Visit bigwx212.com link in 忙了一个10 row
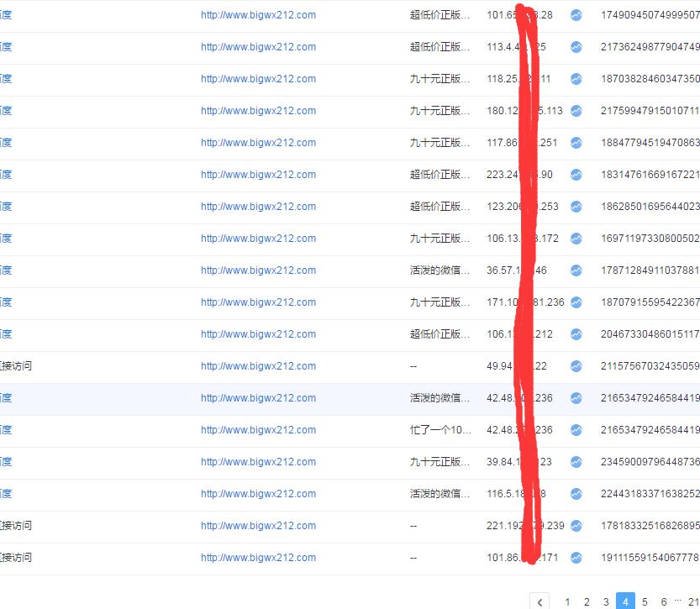The height and width of the screenshot is (609, 700). tap(259, 429)
